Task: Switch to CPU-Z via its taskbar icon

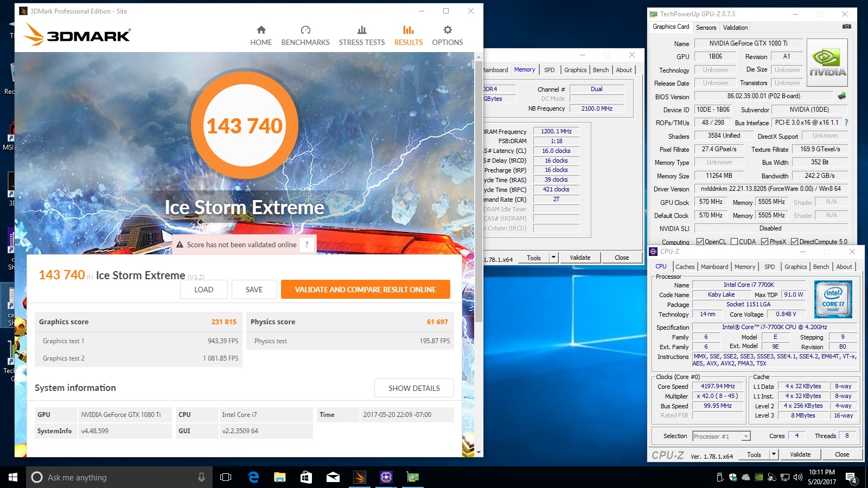Action: point(386,477)
